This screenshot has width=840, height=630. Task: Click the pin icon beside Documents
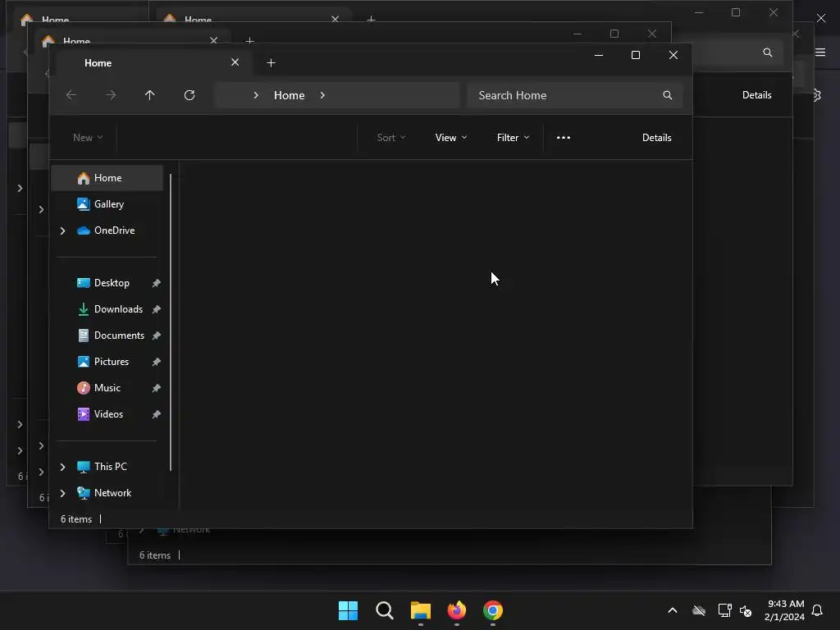tap(156, 336)
